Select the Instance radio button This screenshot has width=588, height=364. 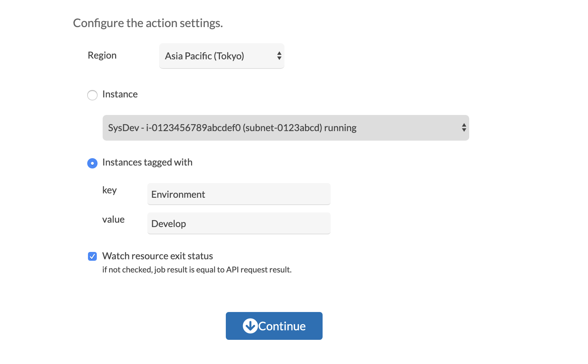click(92, 95)
